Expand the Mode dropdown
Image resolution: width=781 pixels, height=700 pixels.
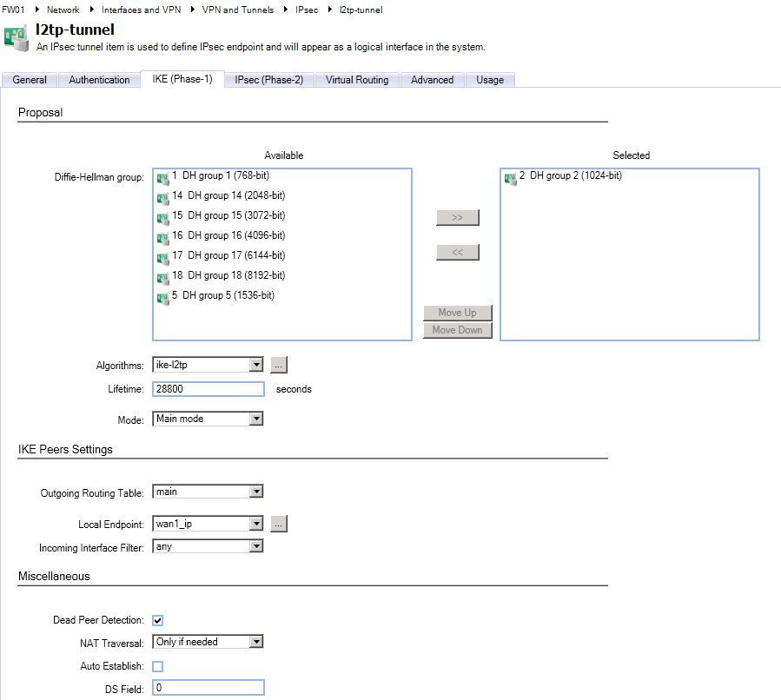[x=255, y=419]
